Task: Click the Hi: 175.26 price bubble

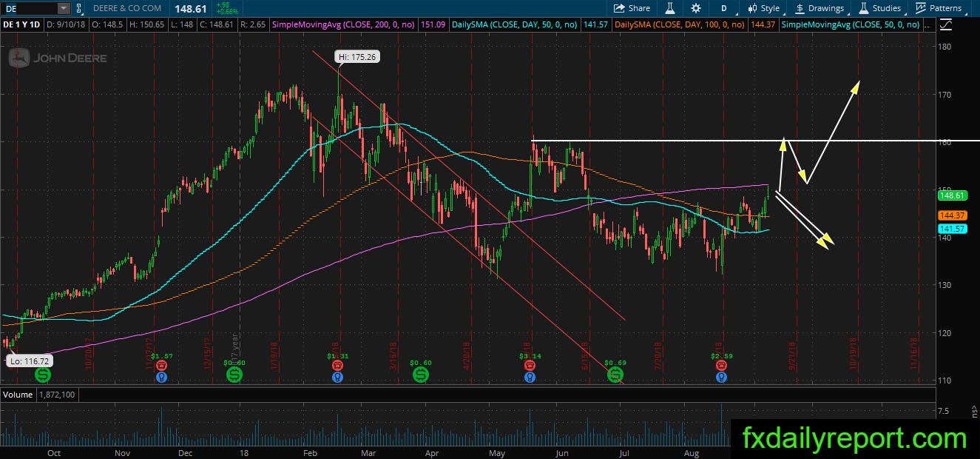Action: click(x=357, y=56)
